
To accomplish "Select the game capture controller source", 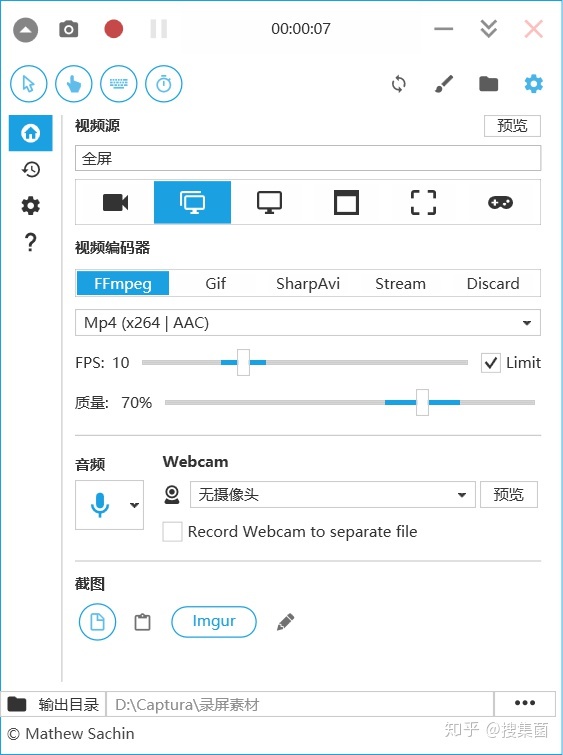I will coord(500,202).
